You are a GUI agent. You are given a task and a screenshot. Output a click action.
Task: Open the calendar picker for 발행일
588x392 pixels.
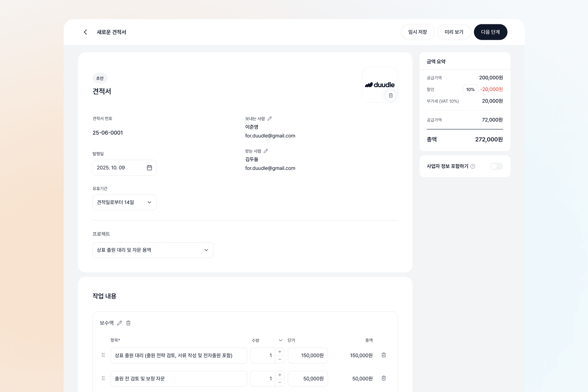tap(149, 167)
